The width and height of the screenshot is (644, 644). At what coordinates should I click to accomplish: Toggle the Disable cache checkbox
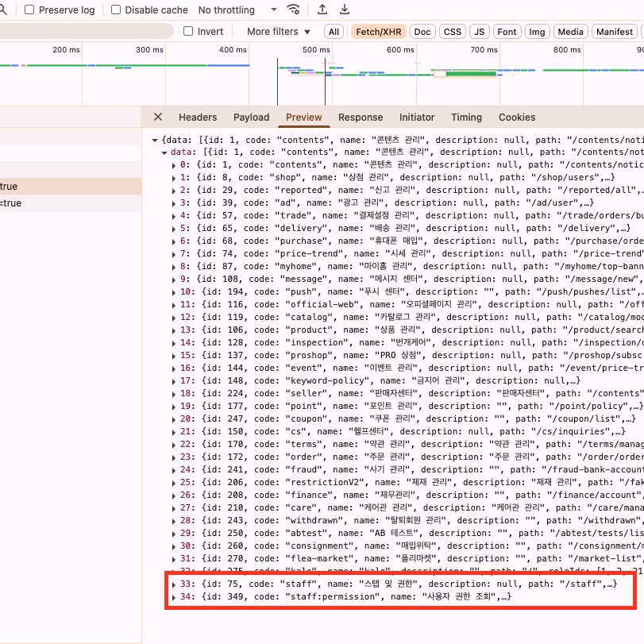pyautogui.click(x=116, y=10)
